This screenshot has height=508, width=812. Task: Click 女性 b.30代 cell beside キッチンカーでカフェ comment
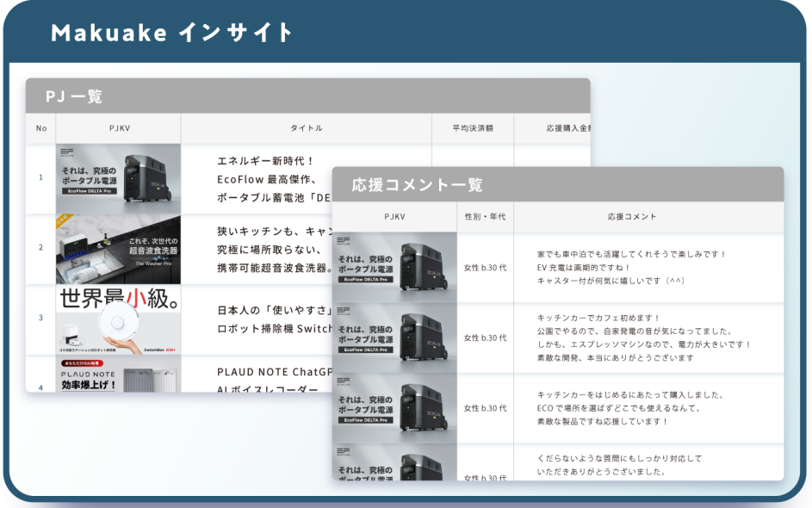pos(486,338)
